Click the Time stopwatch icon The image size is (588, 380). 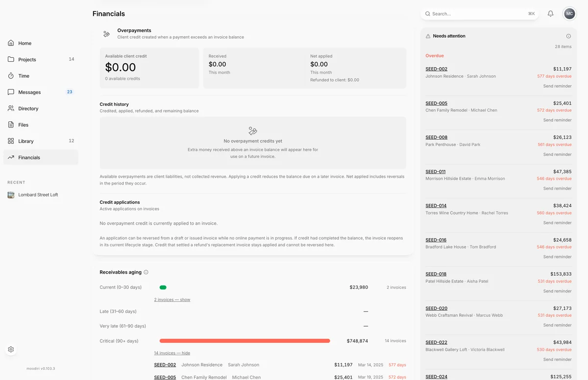[11, 76]
